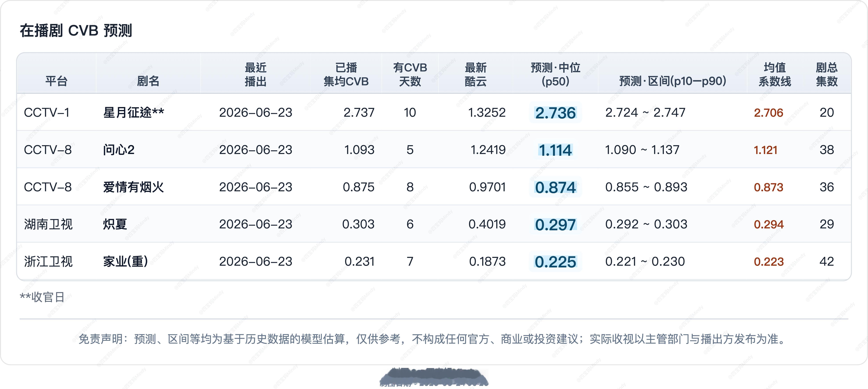Click the 剧名 column header
The width and height of the screenshot is (868, 389).
[x=148, y=81]
